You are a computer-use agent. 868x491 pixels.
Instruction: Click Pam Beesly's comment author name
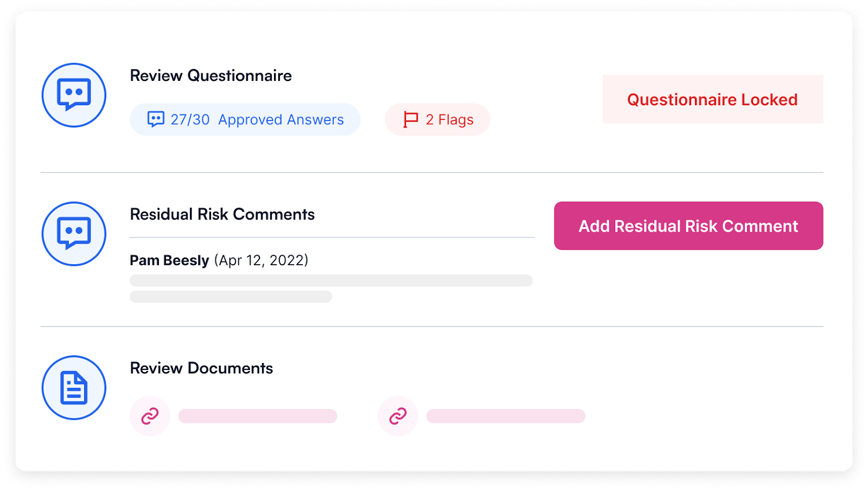click(169, 260)
